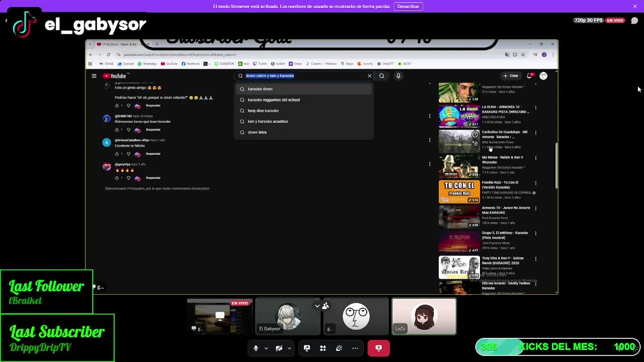Start voice search with the microphone
The image size is (644, 362).
(x=398, y=76)
